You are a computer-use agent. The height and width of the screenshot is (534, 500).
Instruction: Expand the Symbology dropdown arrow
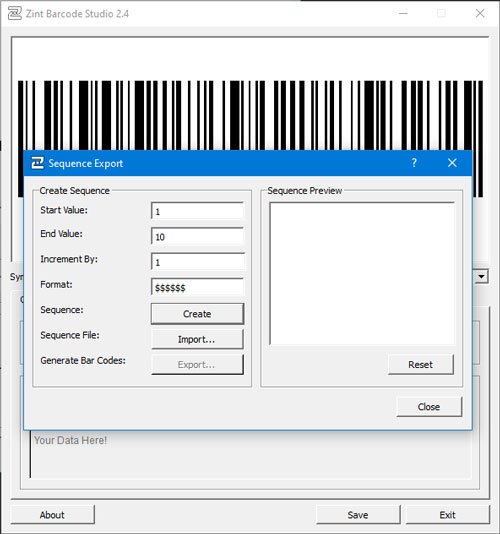[481, 276]
